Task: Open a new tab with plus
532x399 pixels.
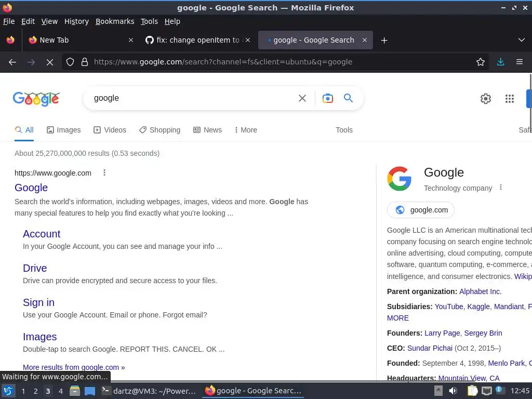Action: coord(384,41)
